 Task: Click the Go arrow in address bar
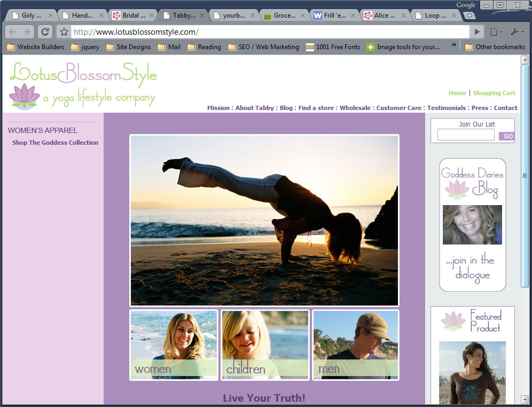pyautogui.click(x=478, y=32)
